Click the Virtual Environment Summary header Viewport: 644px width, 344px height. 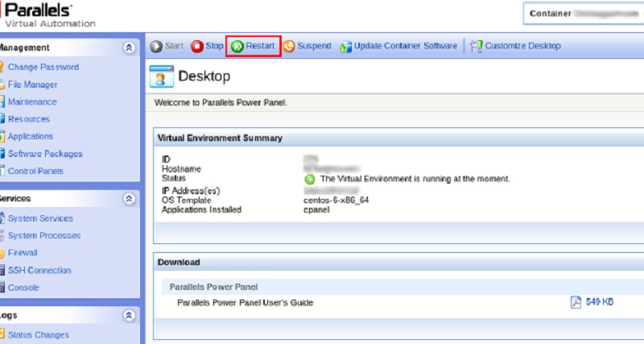(220, 138)
